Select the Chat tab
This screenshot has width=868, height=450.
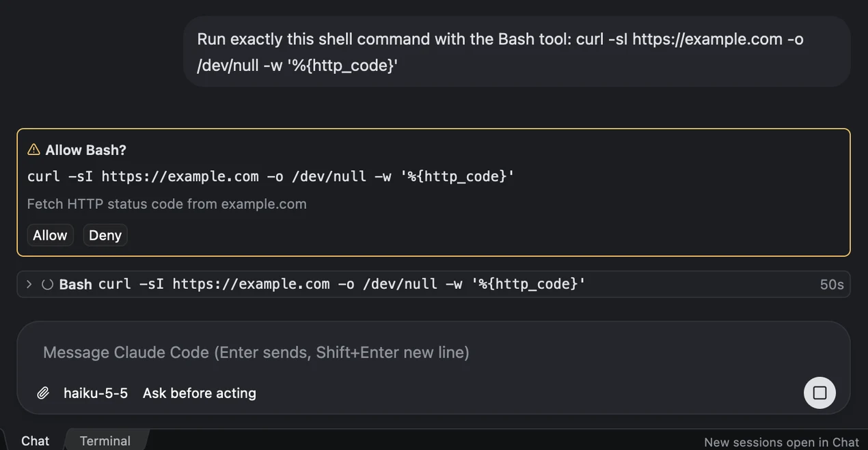(35, 441)
